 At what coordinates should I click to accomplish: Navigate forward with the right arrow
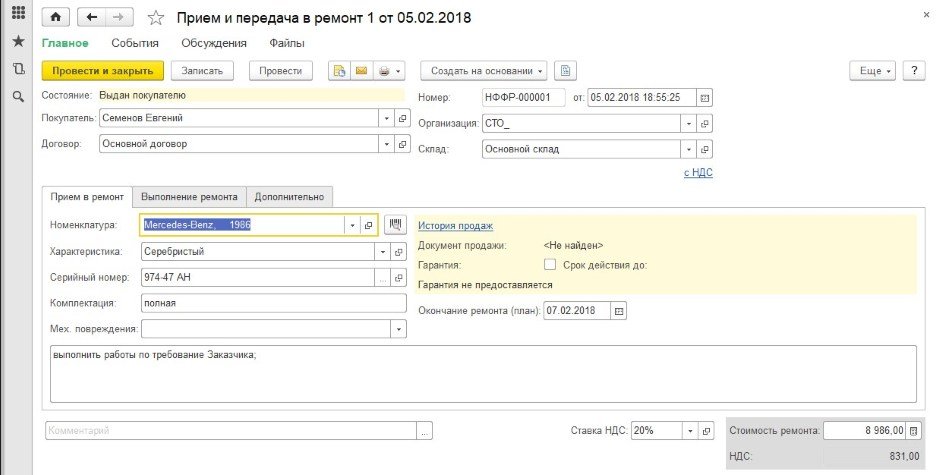click(x=119, y=17)
